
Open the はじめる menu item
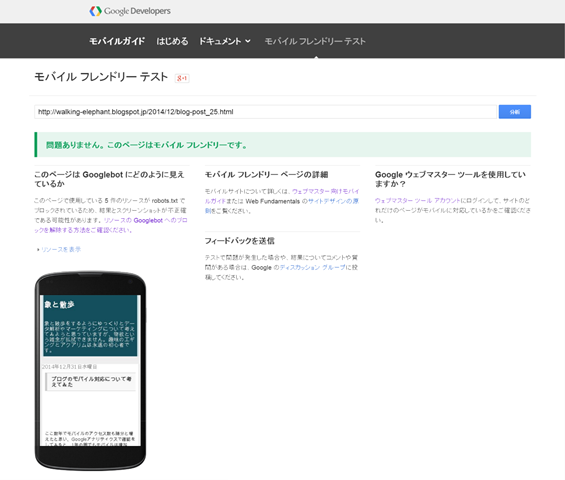pos(172,41)
